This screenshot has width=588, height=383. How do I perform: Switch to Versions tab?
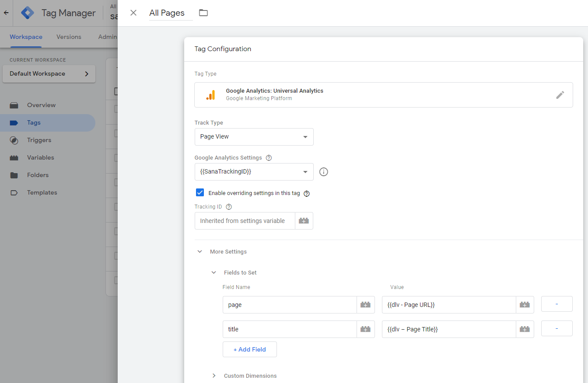[69, 37]
